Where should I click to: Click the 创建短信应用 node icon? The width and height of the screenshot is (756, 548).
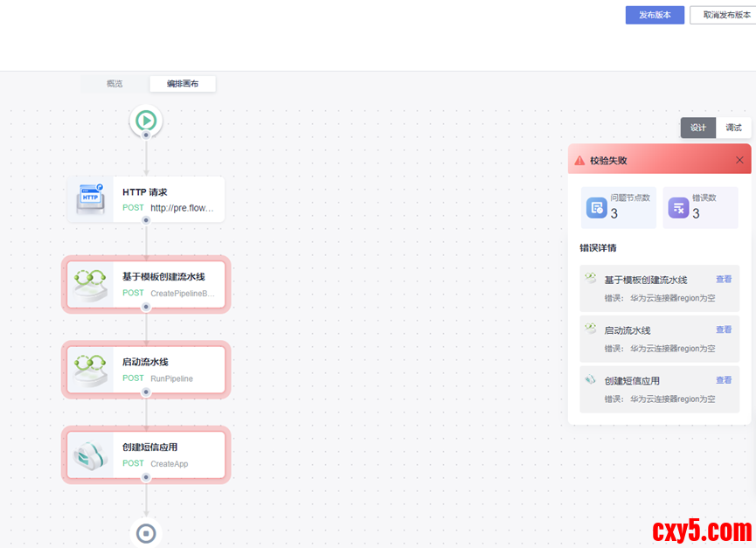coord(90,454)
